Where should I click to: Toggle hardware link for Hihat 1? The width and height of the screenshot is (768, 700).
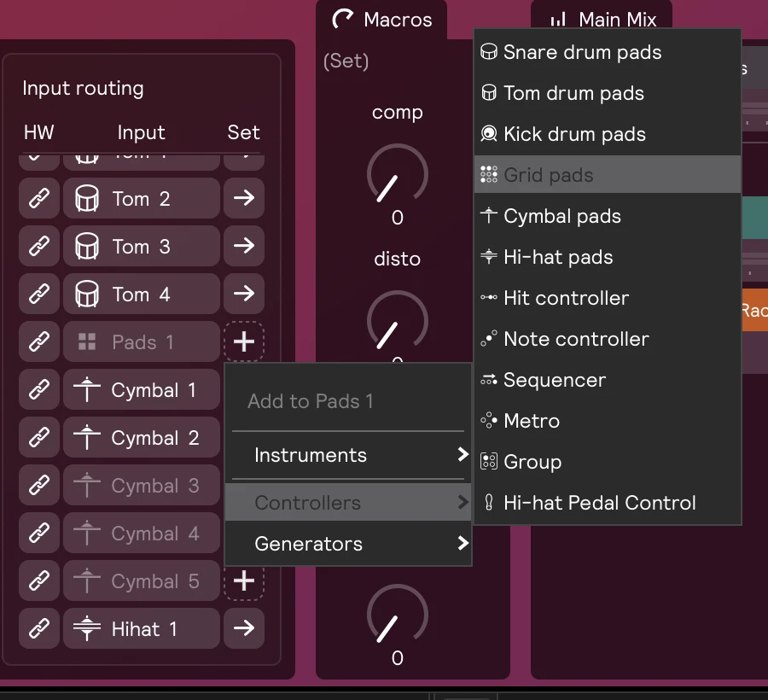[39, 628]
